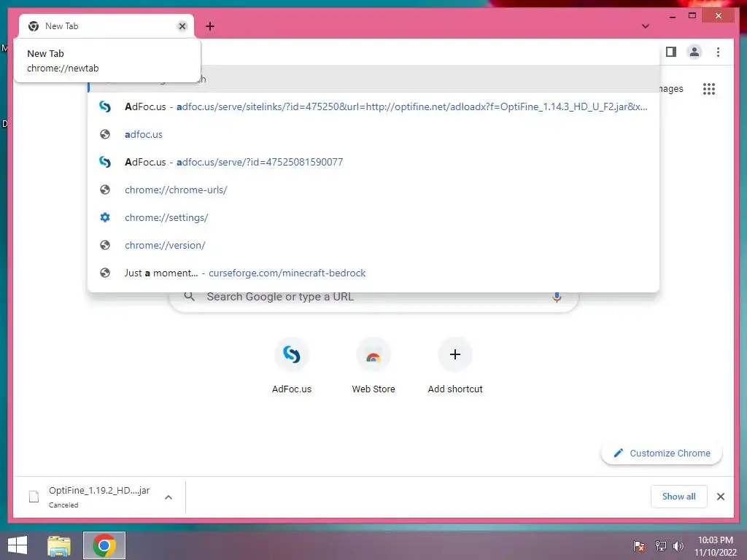Open Chrome's three-dot menu
The height and width of the screenshot is (560, 747).
pyautogui.click(x=718, y=52)
